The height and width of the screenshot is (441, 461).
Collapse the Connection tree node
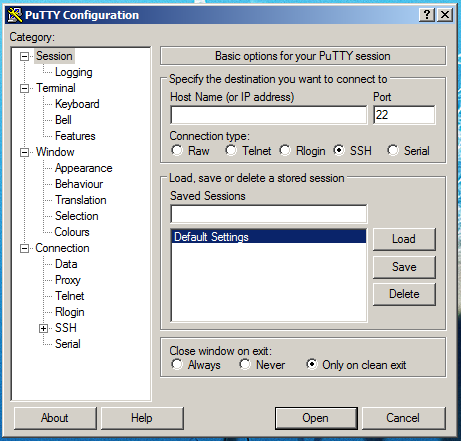(24, 248)
